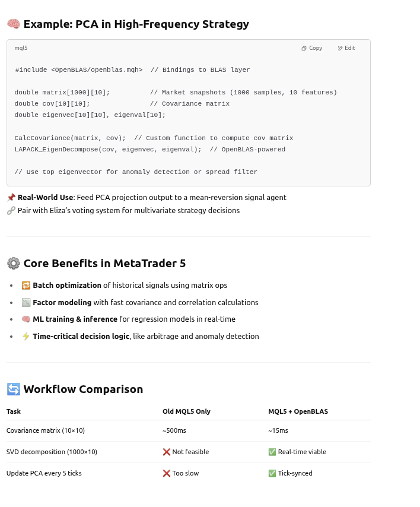Click the green check beside Tick-synced
Screen dimensions: 420x507
[272, 473]
